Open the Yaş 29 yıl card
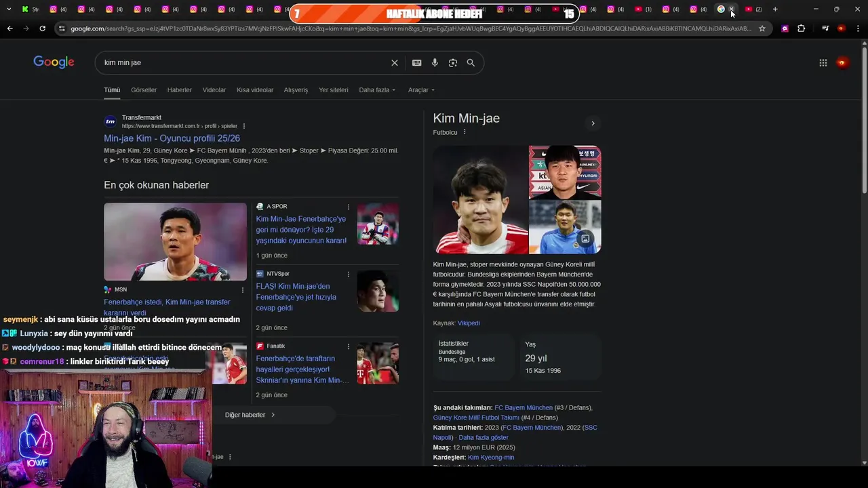Image resolution: width=868 pixels, height=488 pixels. 560,357
